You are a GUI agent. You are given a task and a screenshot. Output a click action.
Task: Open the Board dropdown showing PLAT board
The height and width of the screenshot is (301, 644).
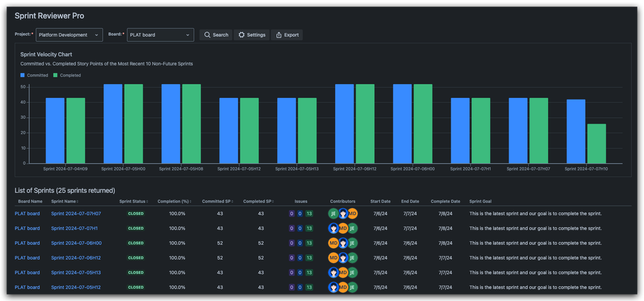tap(161, 35)
